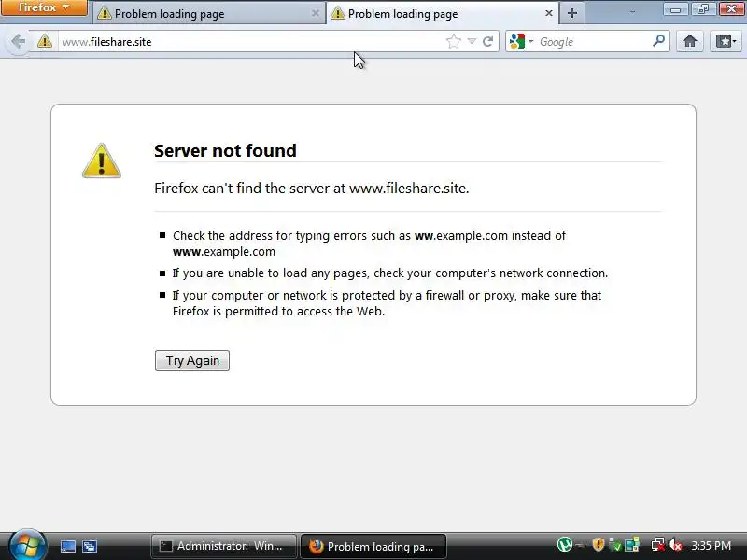Switch to the Administrator command prompt taskbar button
This screenshot has height=560, width=747.
pyautogui.click(x=223, y=546)
